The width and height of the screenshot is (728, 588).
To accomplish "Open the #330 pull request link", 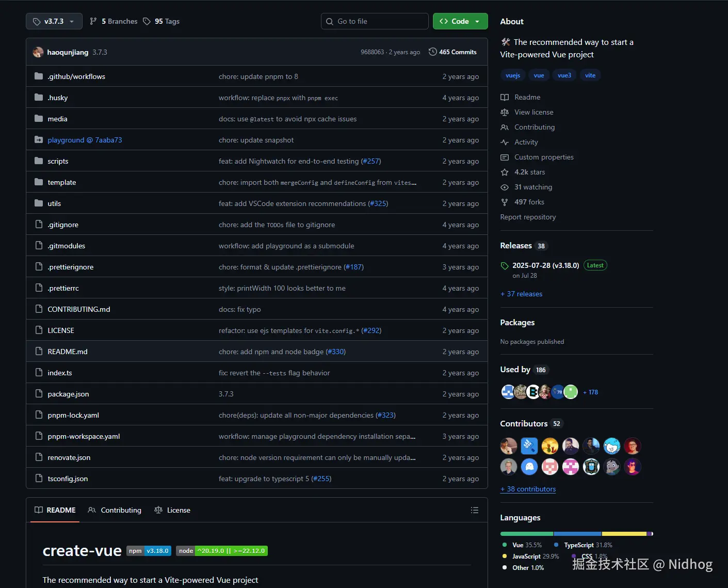I will coord(336,352).
